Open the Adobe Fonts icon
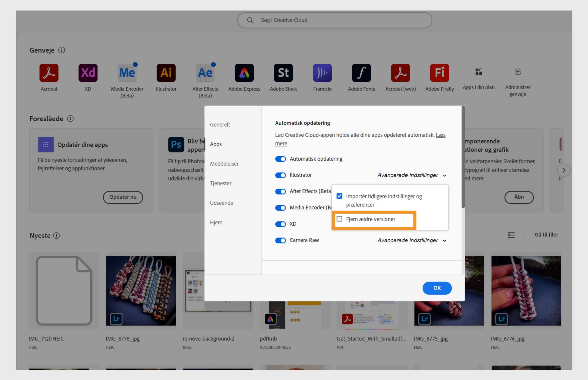This screenshot has height=380, width=588. (361, 73)
